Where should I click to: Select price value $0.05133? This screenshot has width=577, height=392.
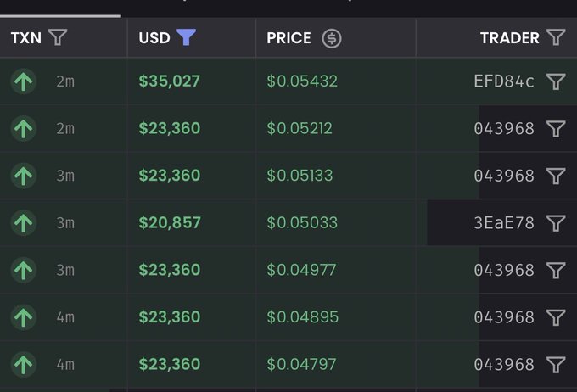click(x=300, y=175)
